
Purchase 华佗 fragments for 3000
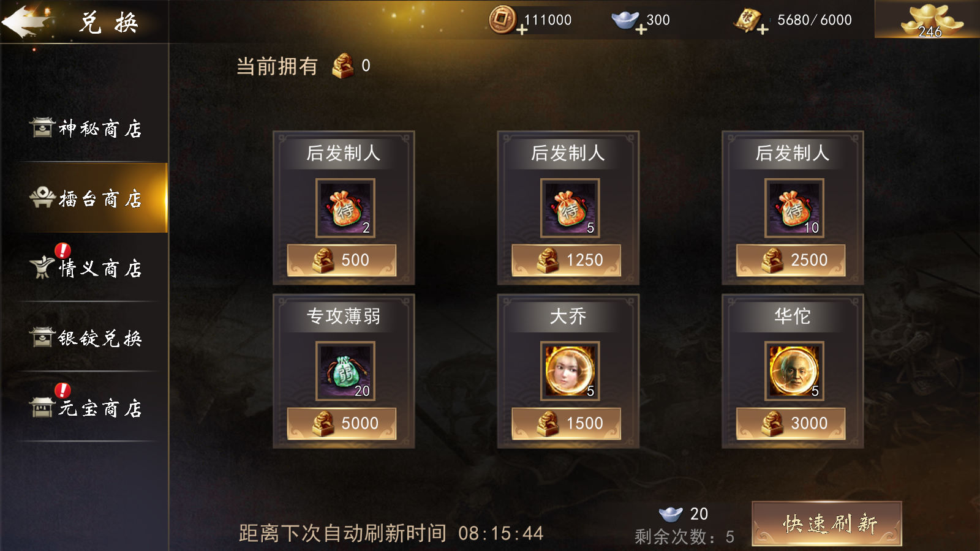pyautogui.click(x=791, y=424)
